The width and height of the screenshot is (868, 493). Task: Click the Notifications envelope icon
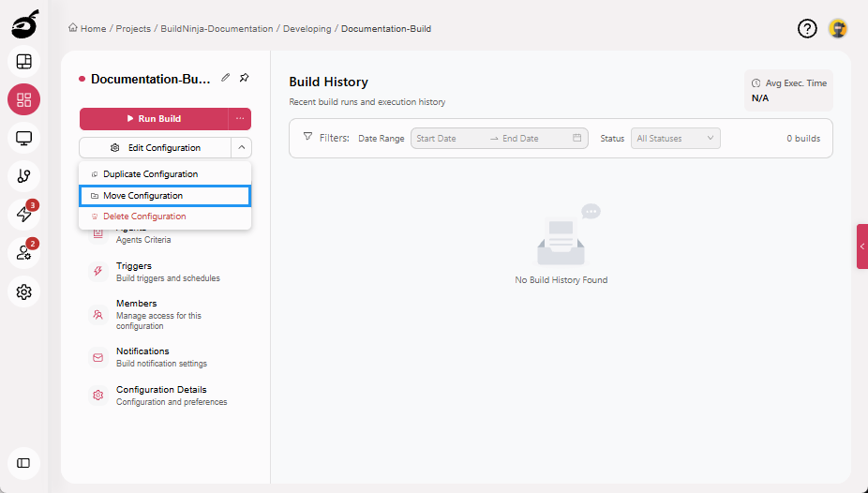(x=98, y=357)
